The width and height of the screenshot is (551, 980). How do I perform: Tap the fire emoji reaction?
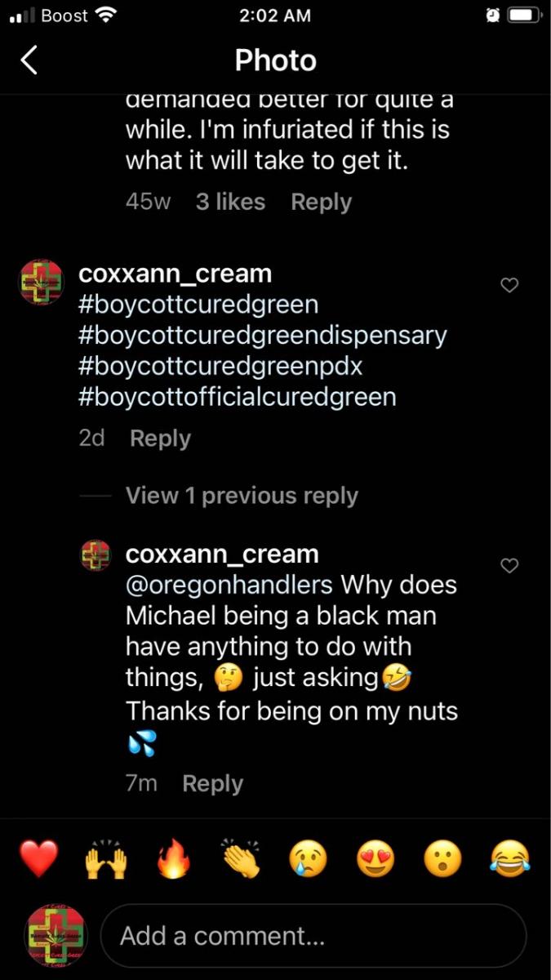(173, 860)
